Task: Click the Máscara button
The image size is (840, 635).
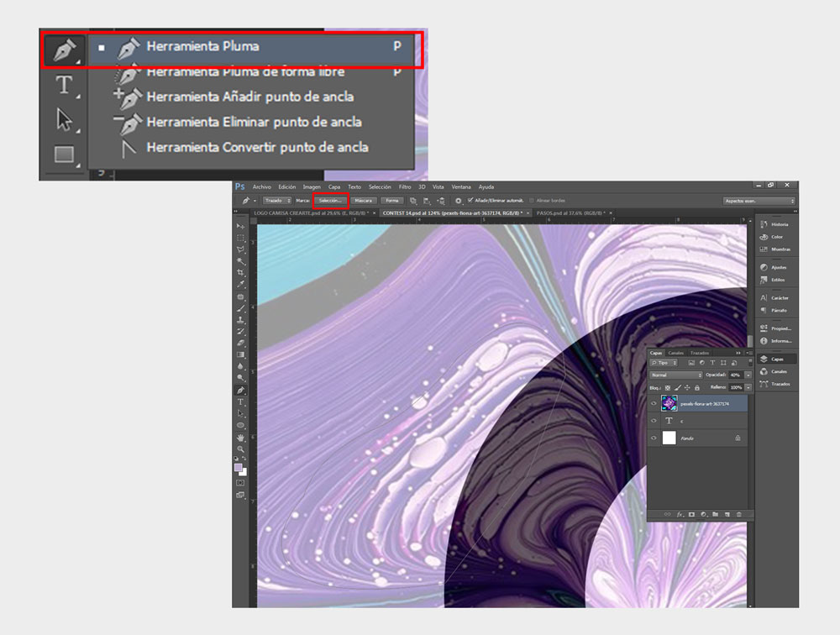Action: pos(363,201)
